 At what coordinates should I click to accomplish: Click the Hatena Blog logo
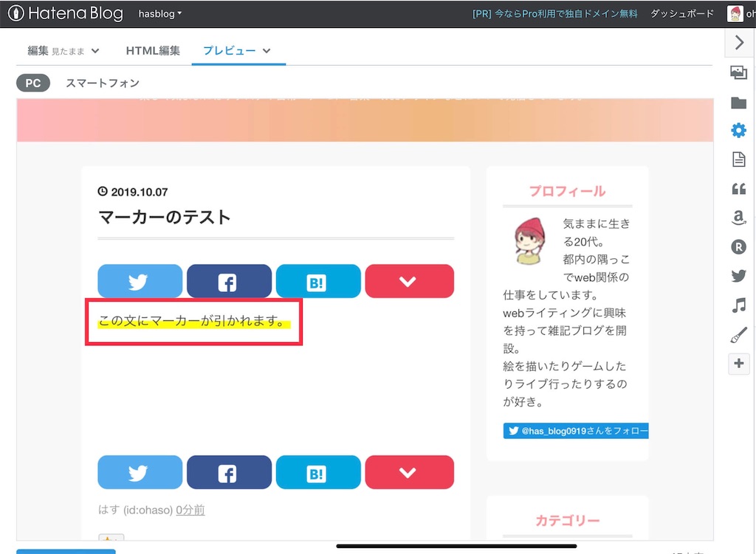65,13
